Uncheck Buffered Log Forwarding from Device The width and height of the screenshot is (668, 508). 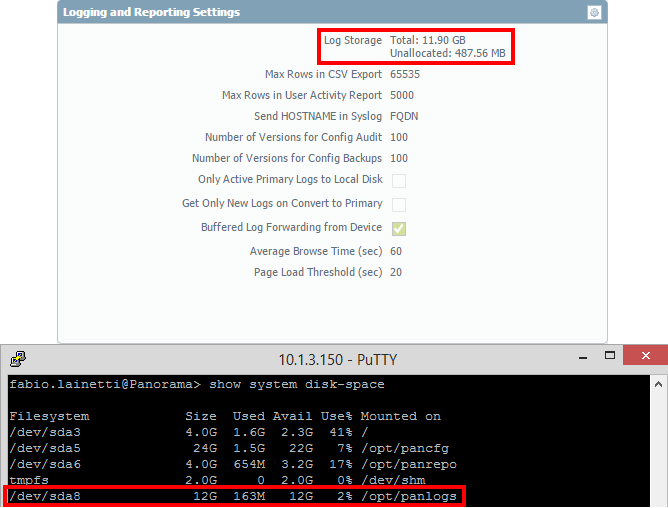399,229
